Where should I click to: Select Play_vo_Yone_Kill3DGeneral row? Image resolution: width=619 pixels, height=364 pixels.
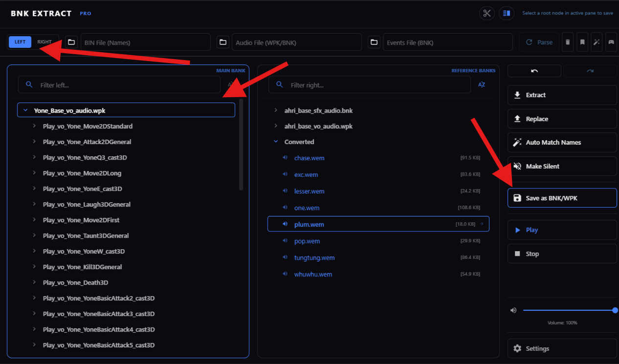click(126, 267)
